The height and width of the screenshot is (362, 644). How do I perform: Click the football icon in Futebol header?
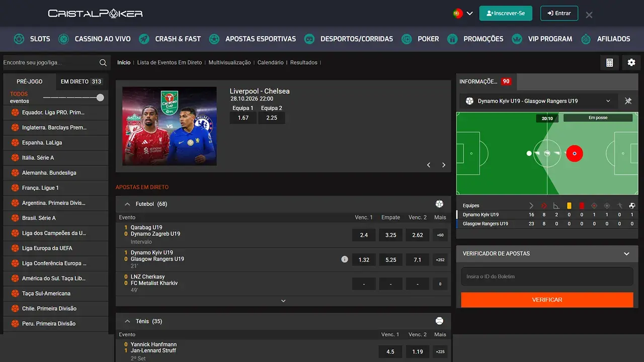(x=439, y=204)
